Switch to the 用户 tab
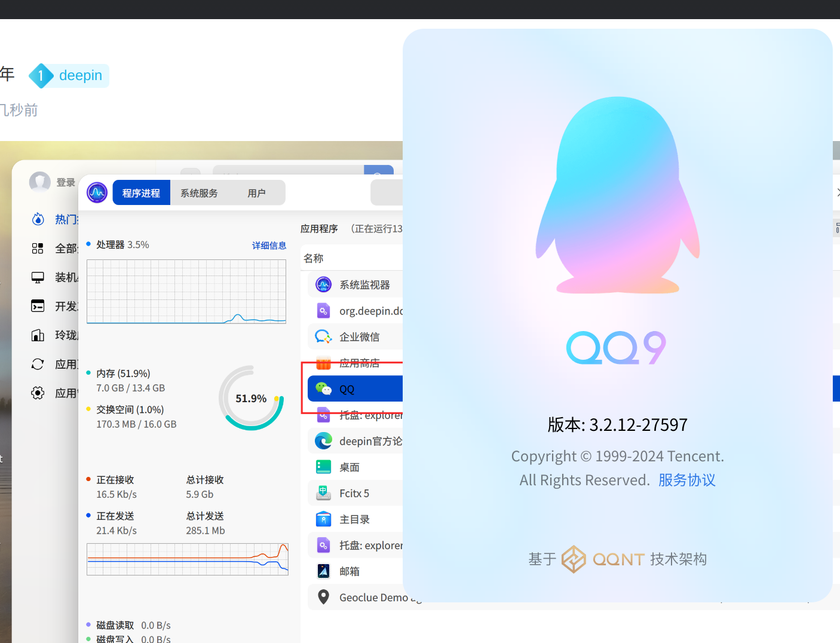Image resolution: width=840 pixels, height=643 pixels. [256, 193]
